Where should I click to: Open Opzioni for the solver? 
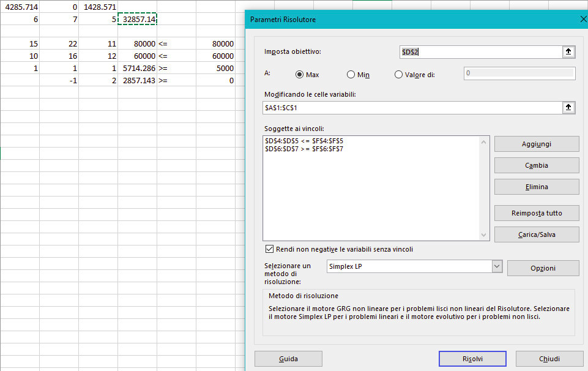point(543,268)
